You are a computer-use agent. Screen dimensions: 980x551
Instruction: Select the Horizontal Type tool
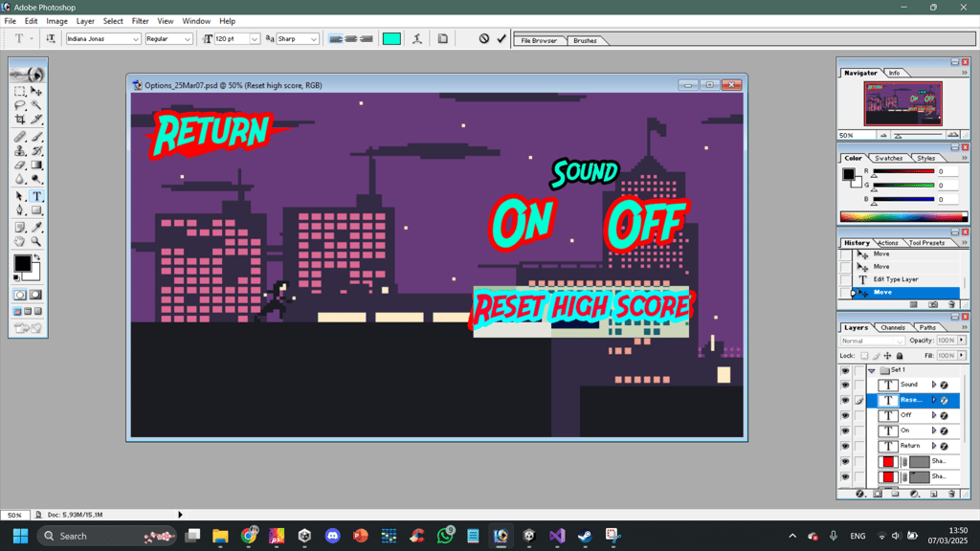(x=36, y=196)
